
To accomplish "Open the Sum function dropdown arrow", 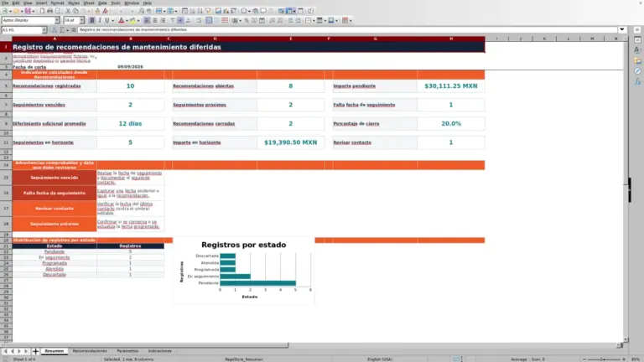I will click(x=67, y=30).
